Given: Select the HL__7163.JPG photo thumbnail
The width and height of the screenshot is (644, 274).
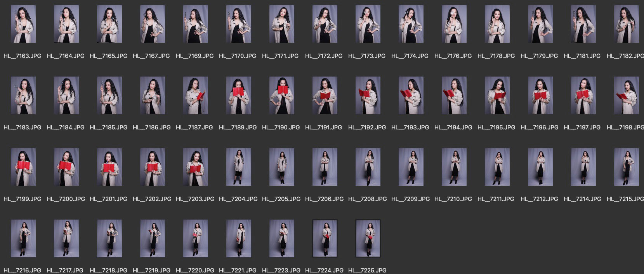Looking at the screenshot, I should pos(23,24).
